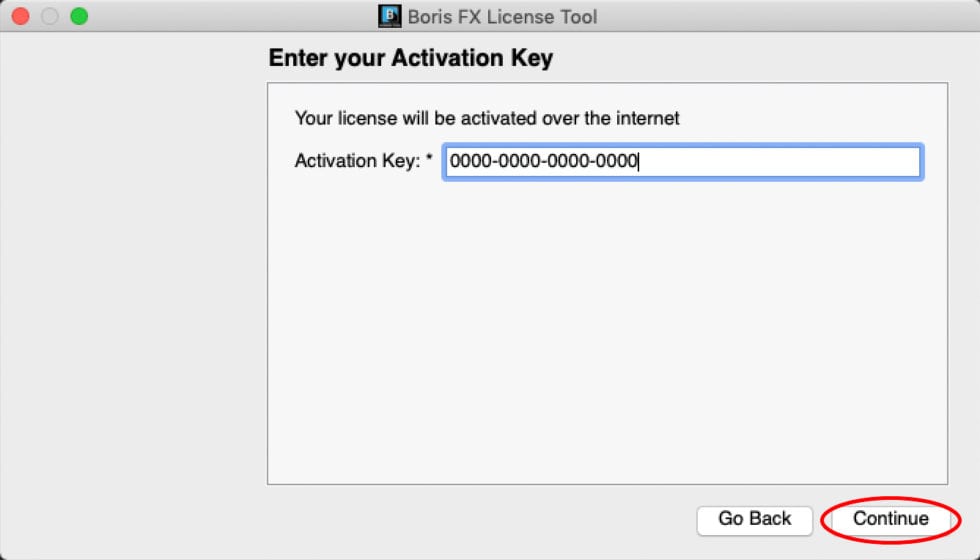Click the "Activation Key: *" field label

[x=357, y=161]
